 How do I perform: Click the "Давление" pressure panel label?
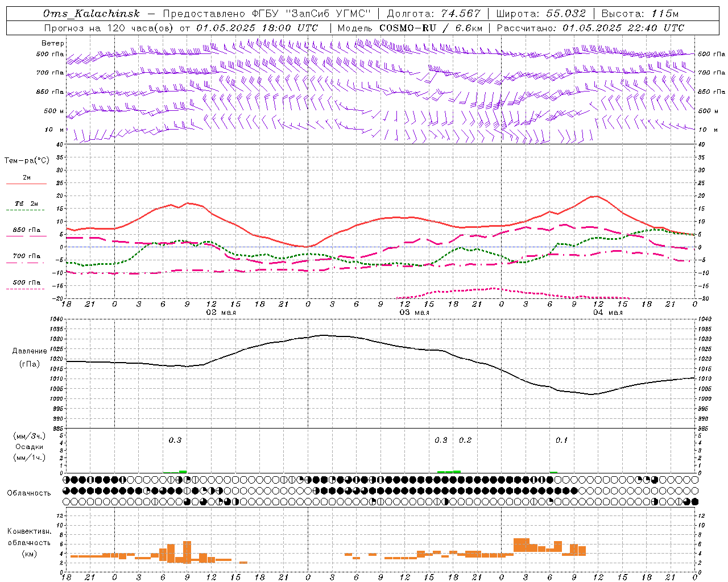tap(30, 351)
